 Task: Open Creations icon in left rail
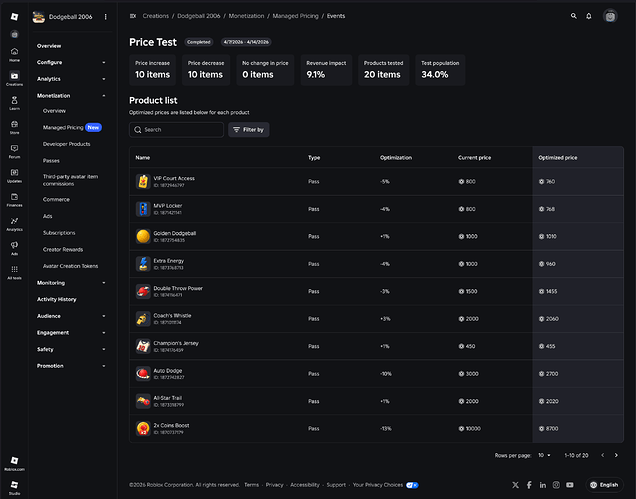[x=14, y=78]
